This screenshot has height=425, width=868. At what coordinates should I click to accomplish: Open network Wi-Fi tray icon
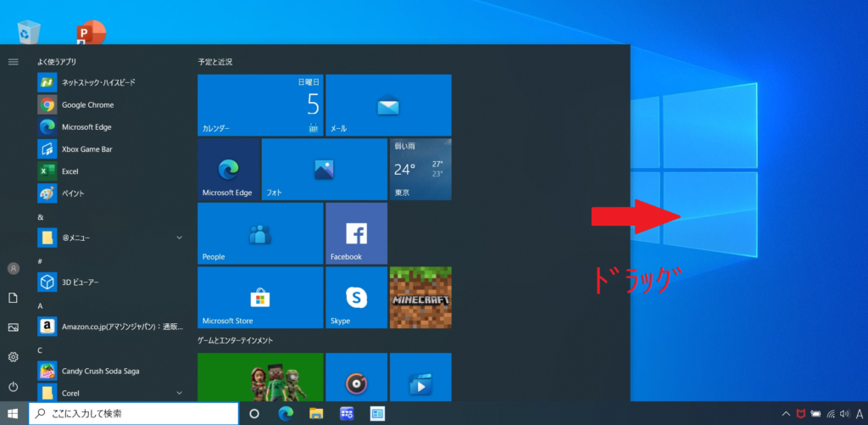click(831, 413)
